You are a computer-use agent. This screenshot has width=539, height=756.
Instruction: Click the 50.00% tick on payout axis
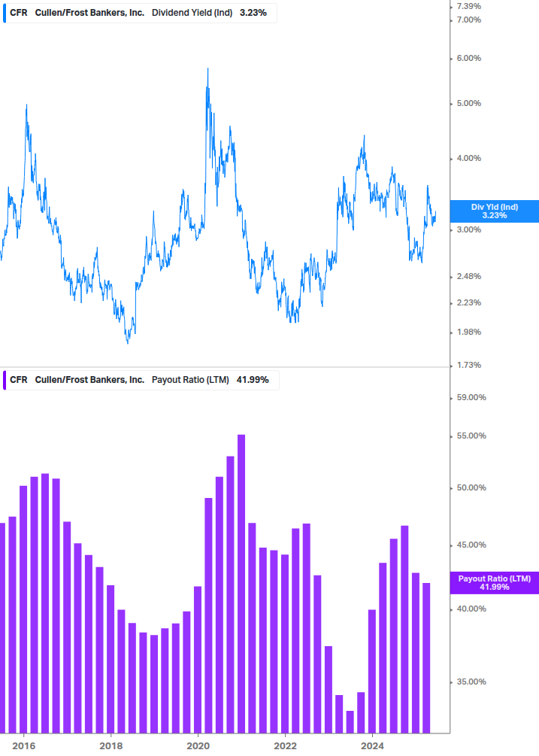[x=471, y=488]
